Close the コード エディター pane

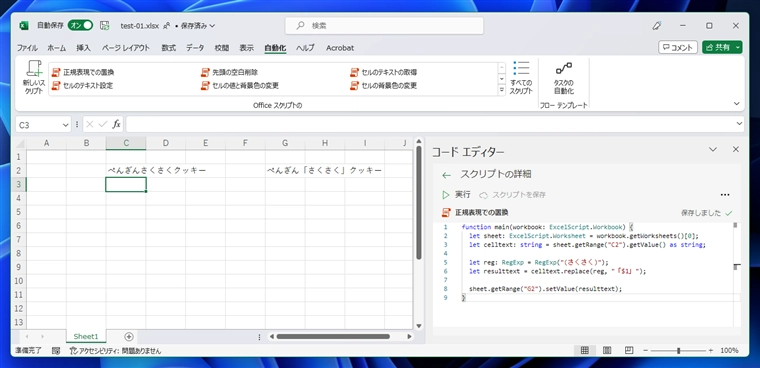coord(736,149)
